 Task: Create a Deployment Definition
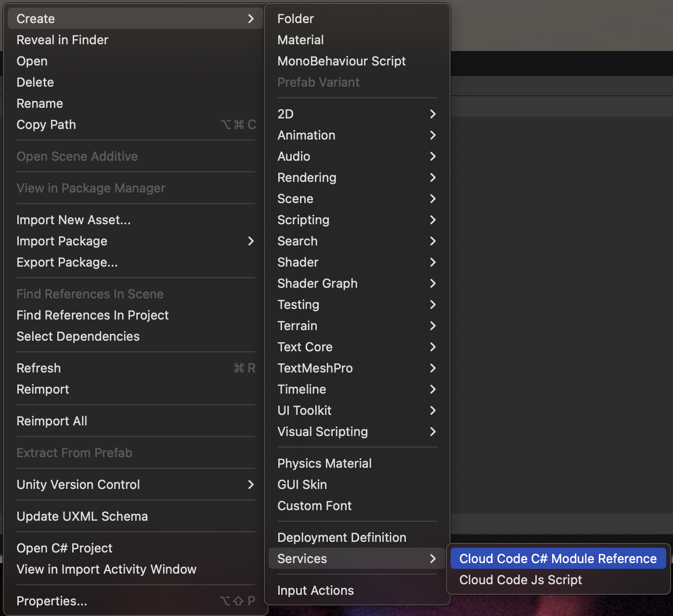click(342, 538)
